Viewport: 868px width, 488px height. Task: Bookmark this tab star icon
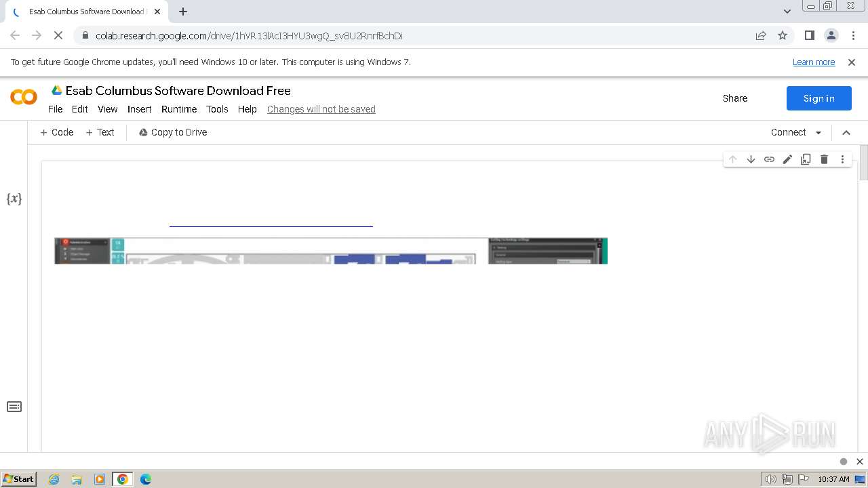[783, 35]
